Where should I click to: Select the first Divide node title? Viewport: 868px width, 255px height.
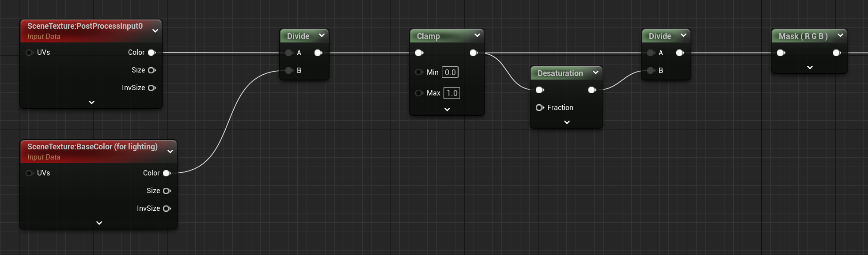pos(298,36)
